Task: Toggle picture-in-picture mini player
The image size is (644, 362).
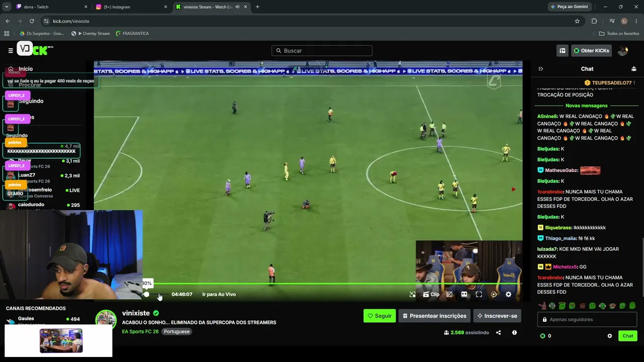Action: pyautogui.click(x=413, y=295)
